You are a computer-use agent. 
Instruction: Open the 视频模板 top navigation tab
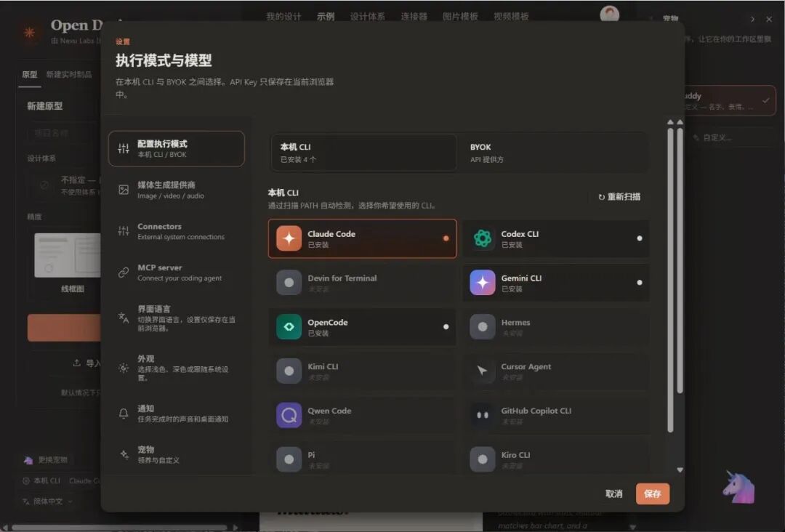511,17
